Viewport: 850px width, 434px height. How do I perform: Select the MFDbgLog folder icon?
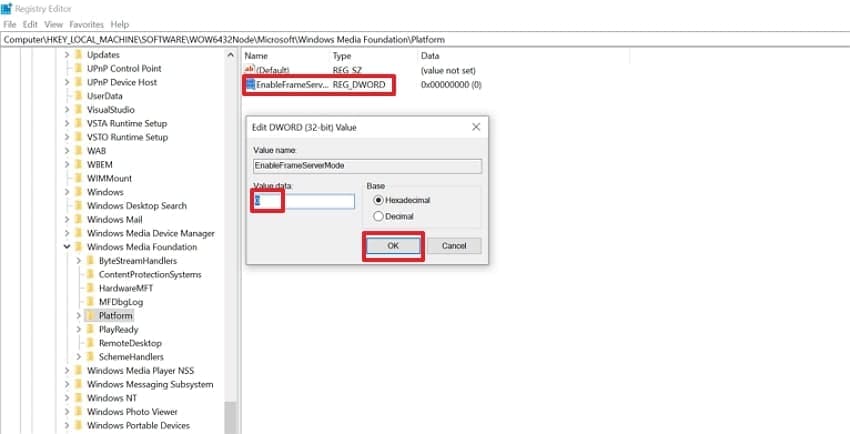tap(90, 302)
